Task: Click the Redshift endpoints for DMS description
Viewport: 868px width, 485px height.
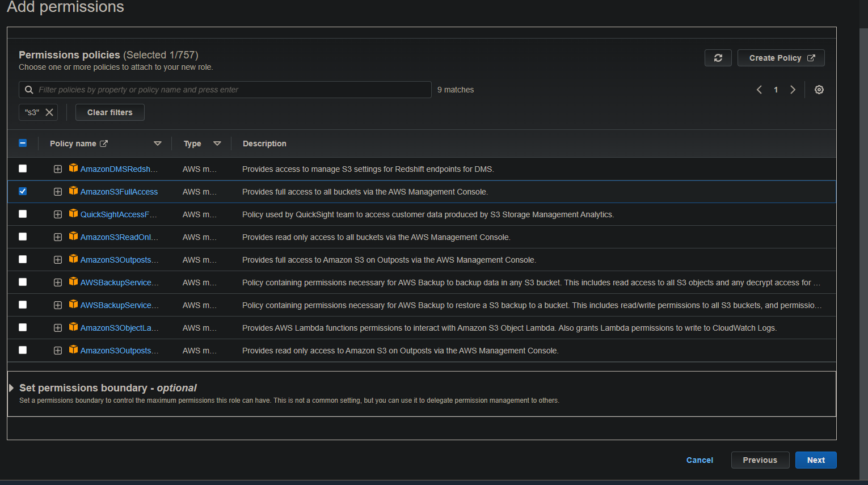Action: pyautogui.click(x=368, y=169)
